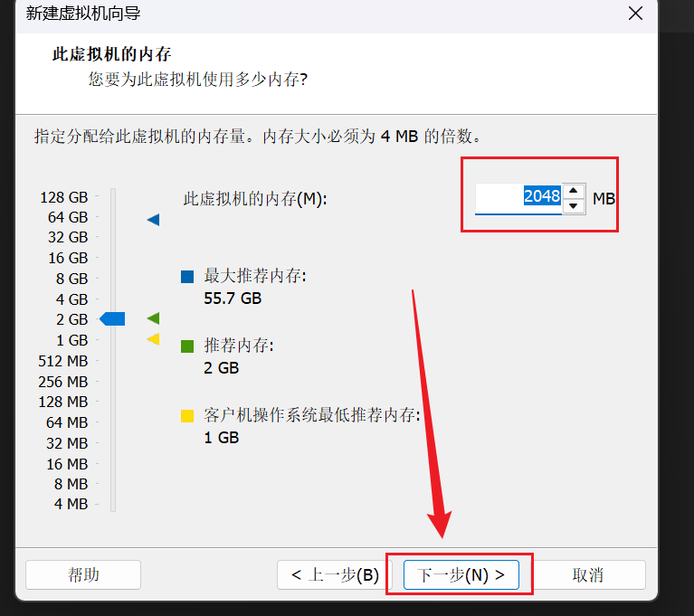Click the 2048 memory input field
Viewport: 694px width, 616px height.
tap(518, 199)
